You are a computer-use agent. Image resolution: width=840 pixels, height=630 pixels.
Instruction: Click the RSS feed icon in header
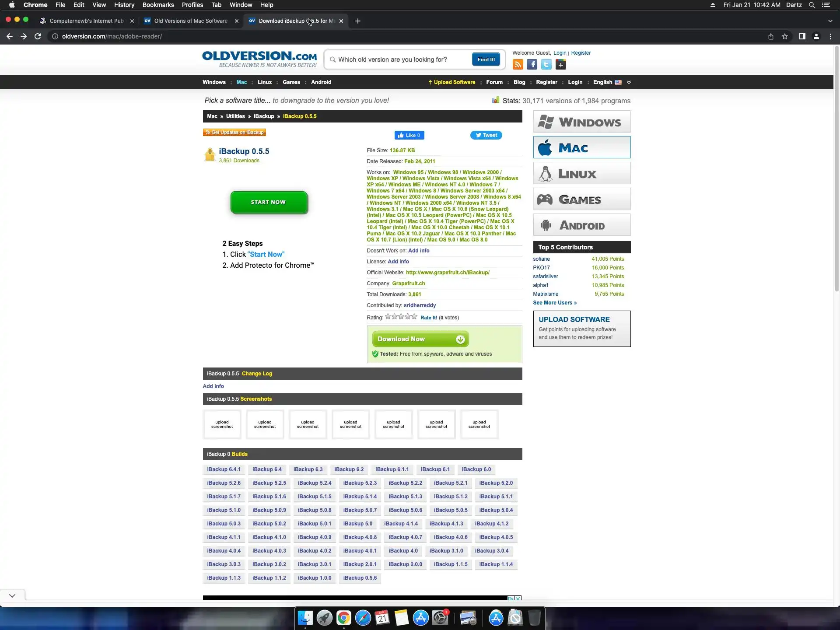click(518, 65)
